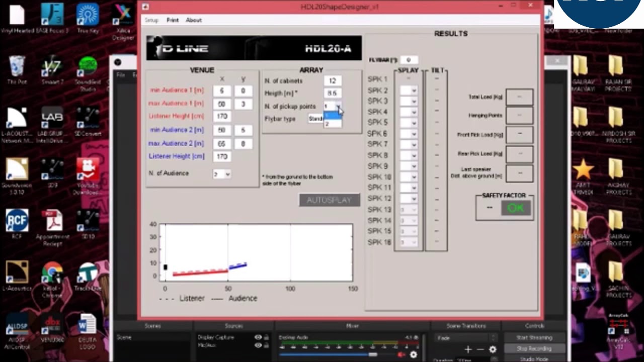Open the True Key desktop shortcut
The width and height of the screenshot is (644, 362).
coord(88,19)
